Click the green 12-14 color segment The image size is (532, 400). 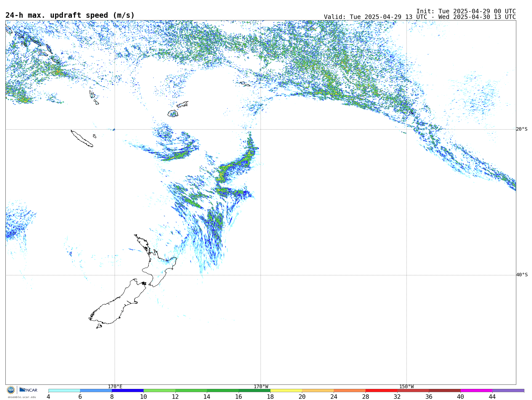point(191,390)
